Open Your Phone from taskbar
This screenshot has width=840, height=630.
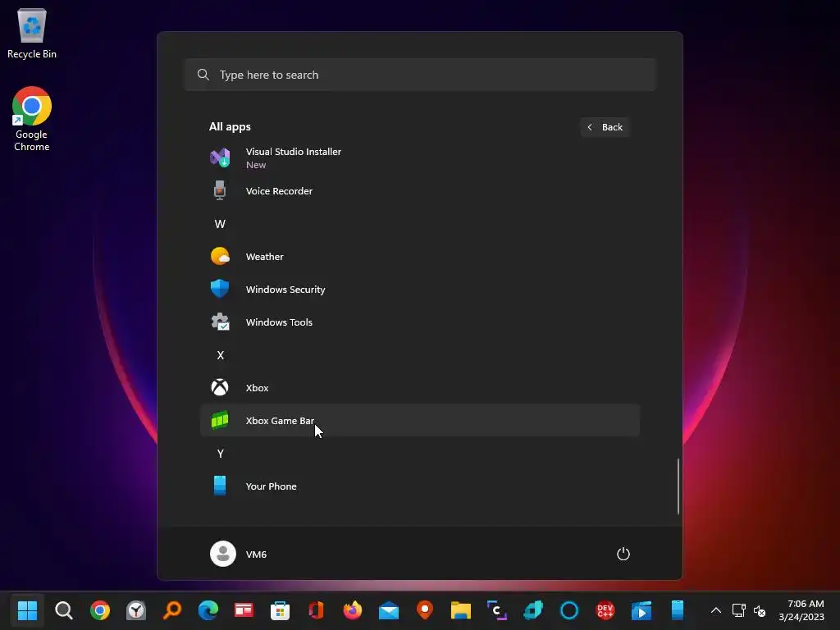click(677, 610)
